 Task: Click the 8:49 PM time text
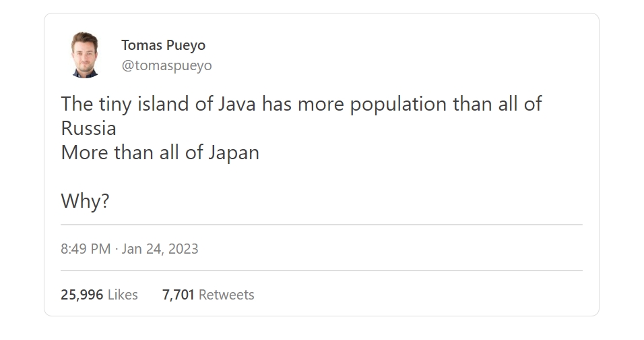(x=85, y=249)
